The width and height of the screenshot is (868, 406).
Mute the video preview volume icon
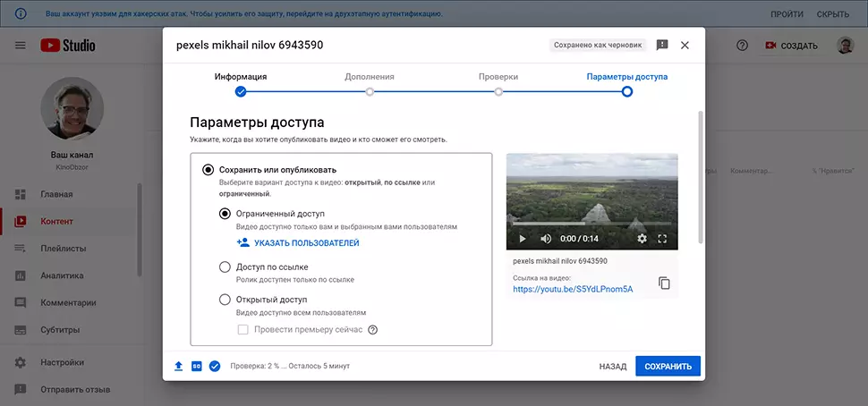545,239
